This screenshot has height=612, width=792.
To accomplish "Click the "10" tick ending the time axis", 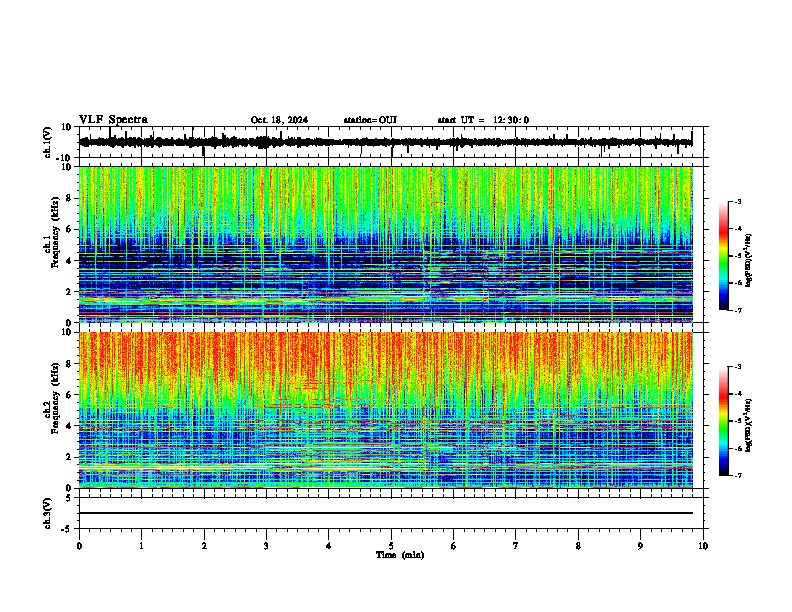I will [703, 546].
